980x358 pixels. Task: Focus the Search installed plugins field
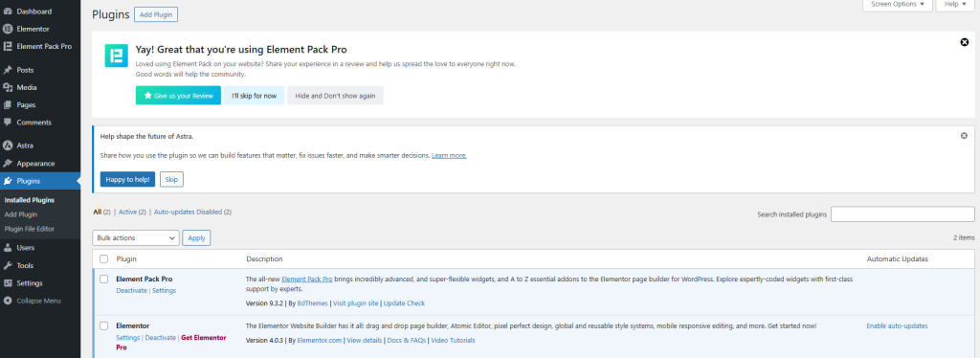pos(902,214)
